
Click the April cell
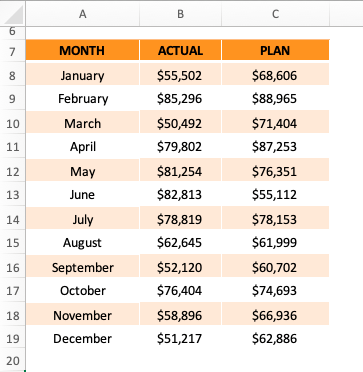tap(82, 147)
